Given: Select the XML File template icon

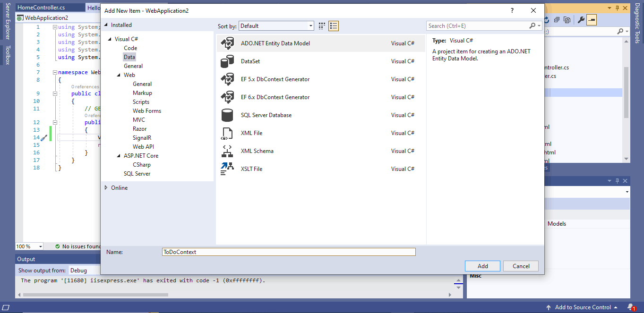Looking at the screenshot, I should tap(227, 133).
